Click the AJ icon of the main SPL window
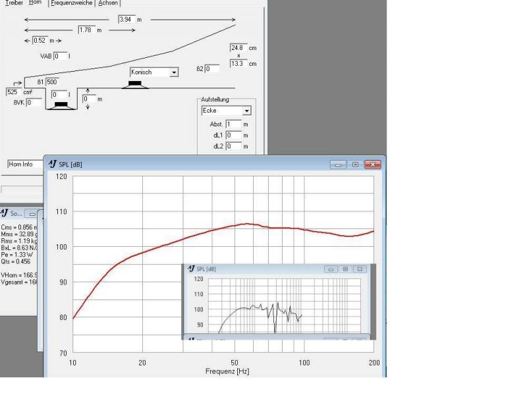The width and height of the screenshot is (527, 420). coord(53,164)
